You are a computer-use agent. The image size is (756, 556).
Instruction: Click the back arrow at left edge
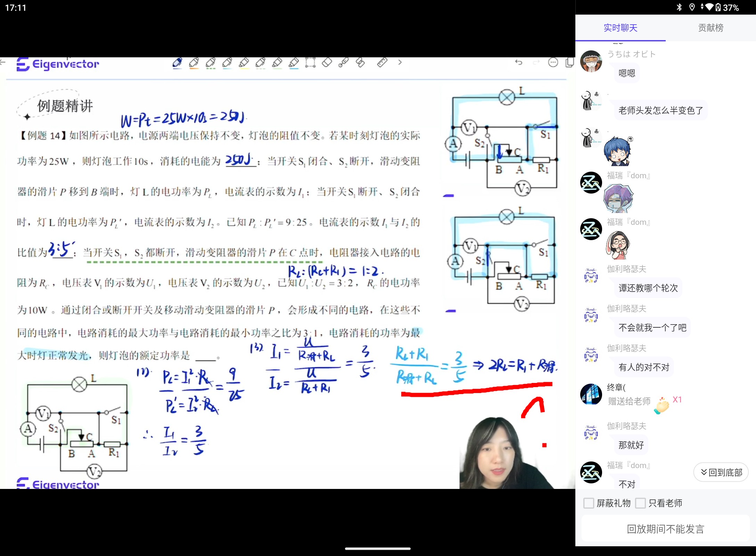(3, 63)
